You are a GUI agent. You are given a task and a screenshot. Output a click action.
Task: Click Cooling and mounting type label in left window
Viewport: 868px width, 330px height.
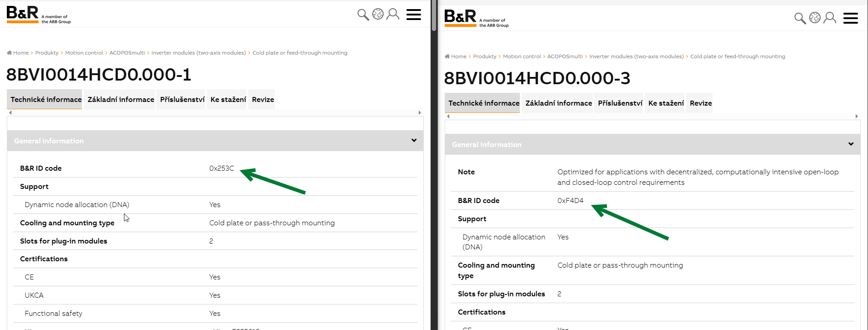click(x=67, y=223)
